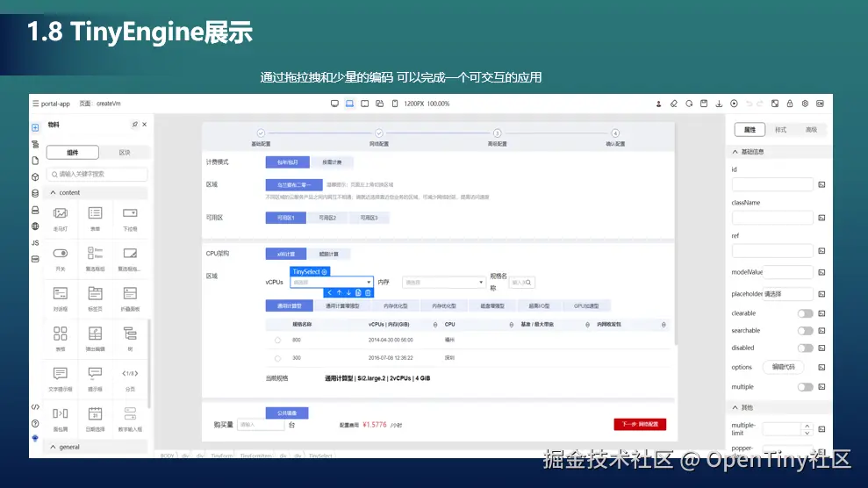The height and width of the screenshot is (488, 868).
Task: Toggle the disabled switch
Action: point(805,348)
